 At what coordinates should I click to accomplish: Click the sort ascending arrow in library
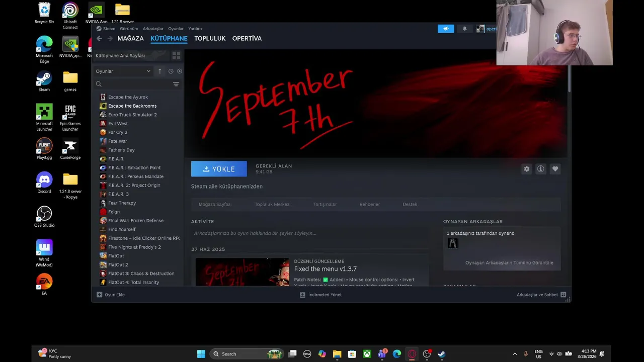tap(159, 71)
